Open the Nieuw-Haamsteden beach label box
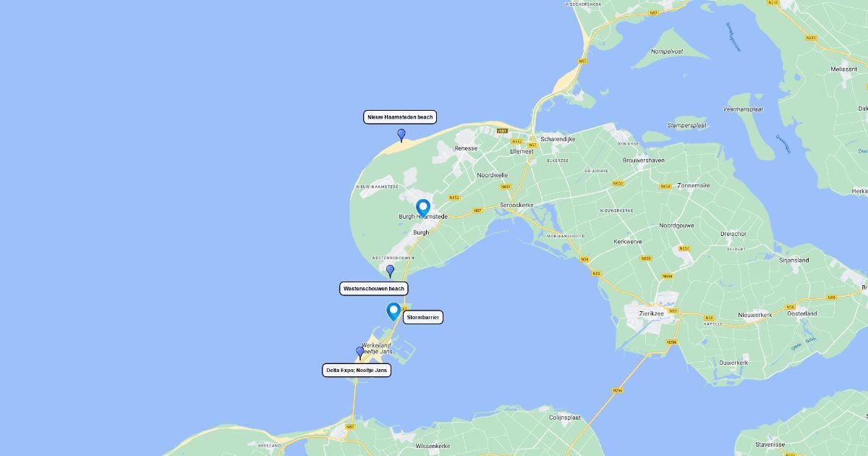Screen dimensions: 868x456 coord(400,117)
